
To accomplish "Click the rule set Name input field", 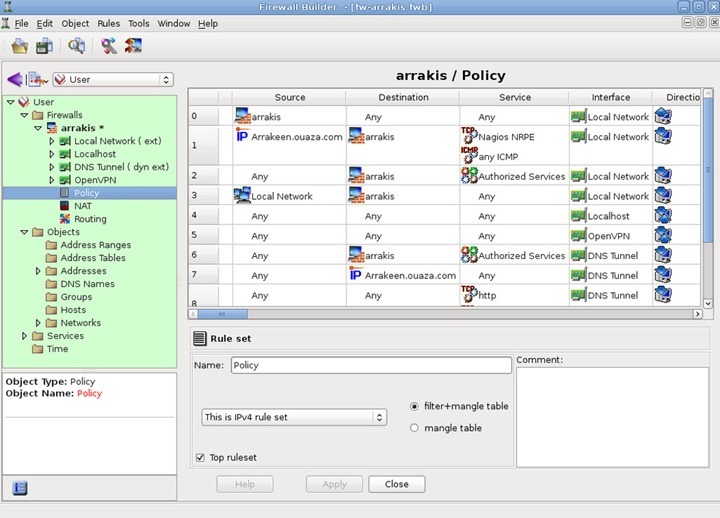I will click(371, 365).
